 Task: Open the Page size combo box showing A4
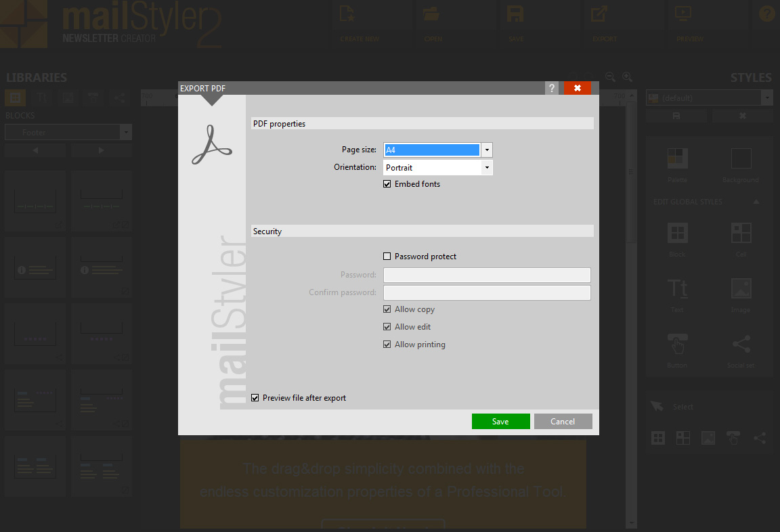(x=438, y=150)
